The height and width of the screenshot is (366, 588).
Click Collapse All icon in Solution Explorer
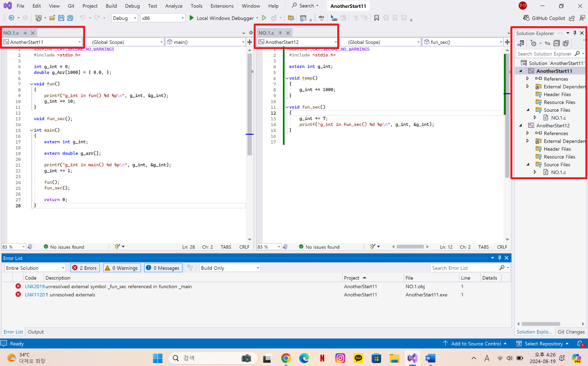[557, 43]
